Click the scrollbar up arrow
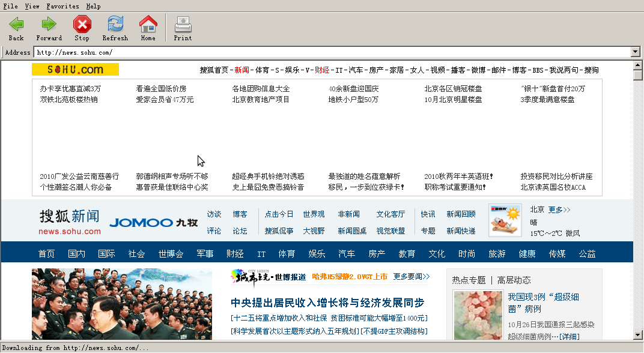The height and width of the screenshot is (353, 644). (637, 65)
